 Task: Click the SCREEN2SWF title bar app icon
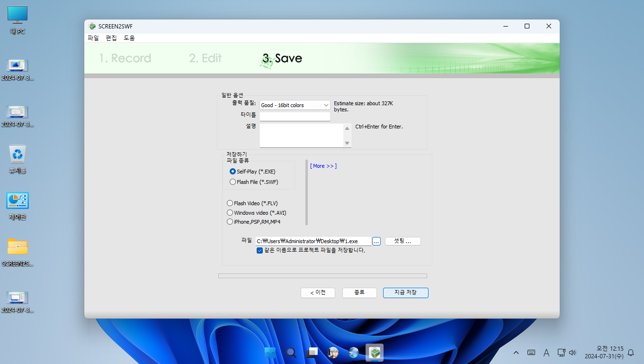point(92,27)
